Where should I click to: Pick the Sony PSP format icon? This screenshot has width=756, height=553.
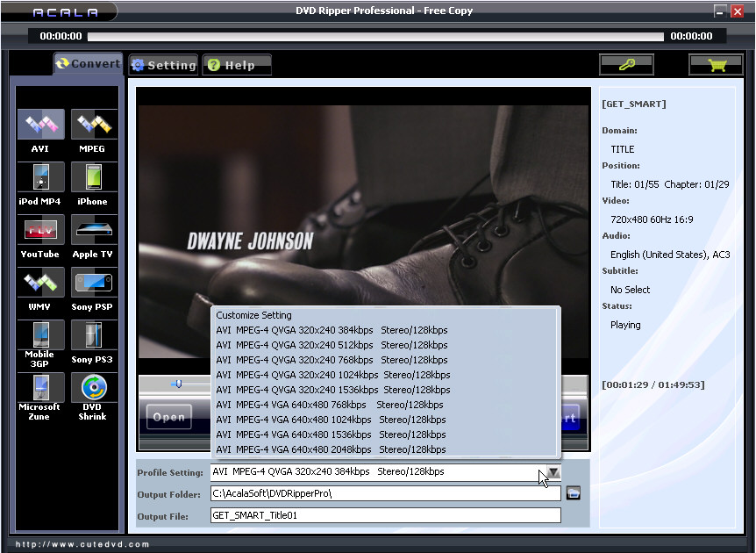pos(94,283)
